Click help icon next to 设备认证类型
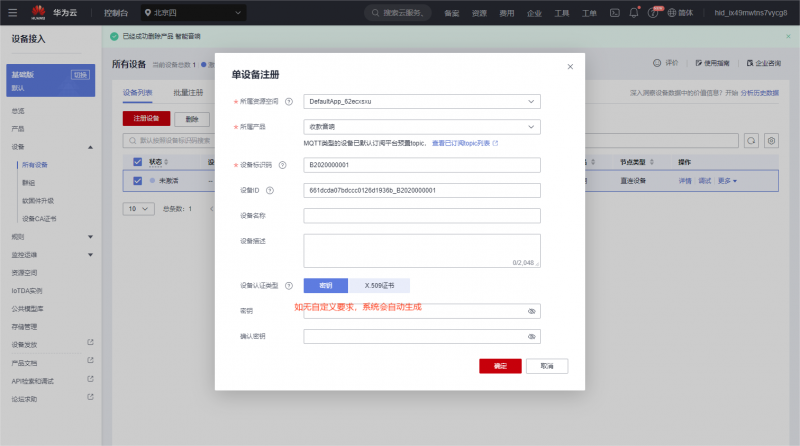The image size is (800, 446). pos(289,285)
